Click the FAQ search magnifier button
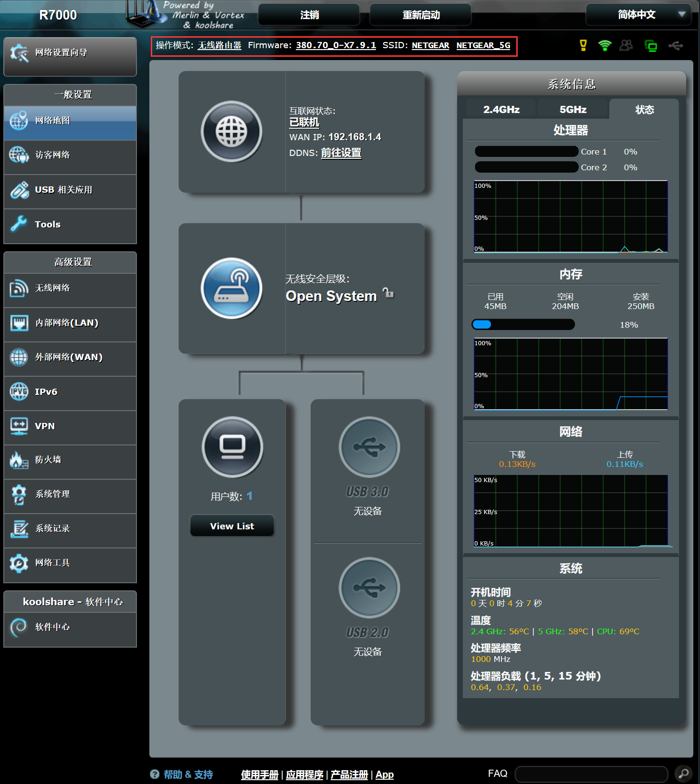Screen dimensions: 700x784 (683, 774)
